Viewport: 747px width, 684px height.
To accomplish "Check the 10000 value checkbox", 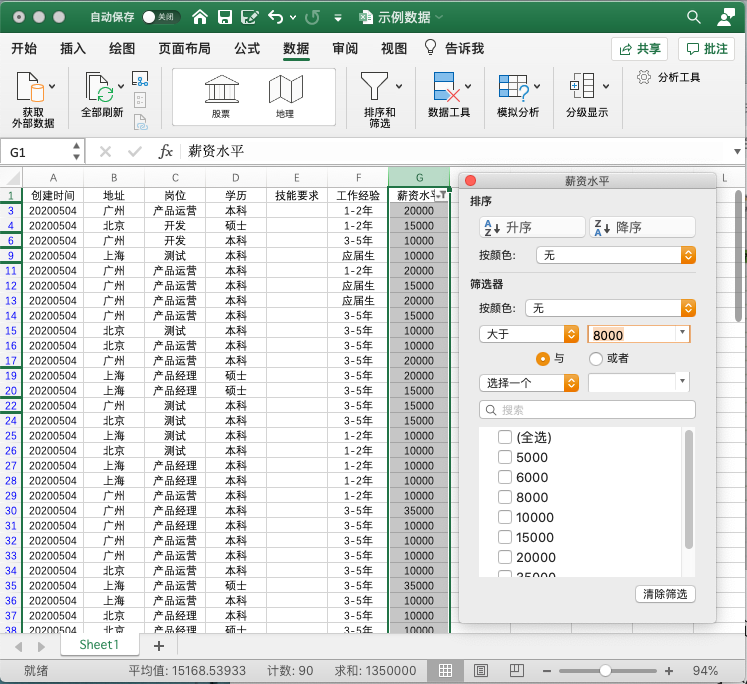I will pos(505,517).
